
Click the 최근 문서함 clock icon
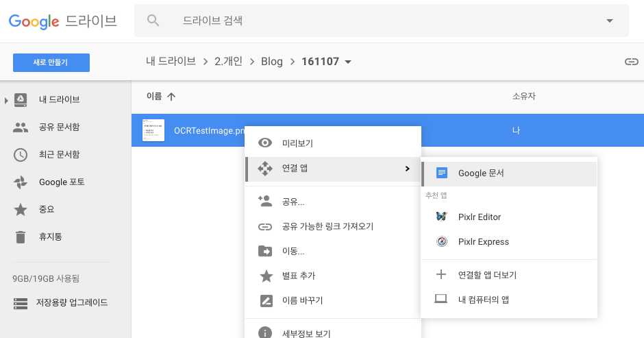click(x=21, y=155)
